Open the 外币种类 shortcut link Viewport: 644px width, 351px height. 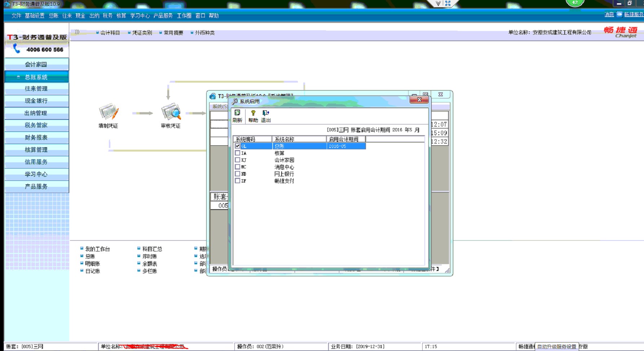pos(205,32)
